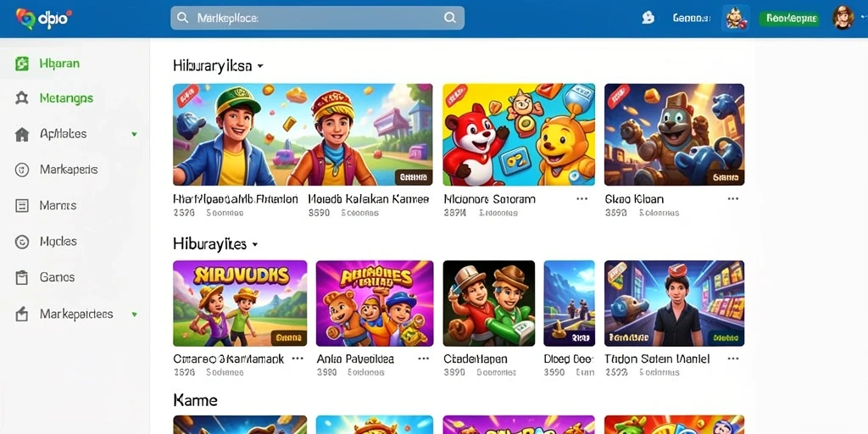Click the circular icon beside Markapeds
868x434 pixels.
tap(21, 170)
